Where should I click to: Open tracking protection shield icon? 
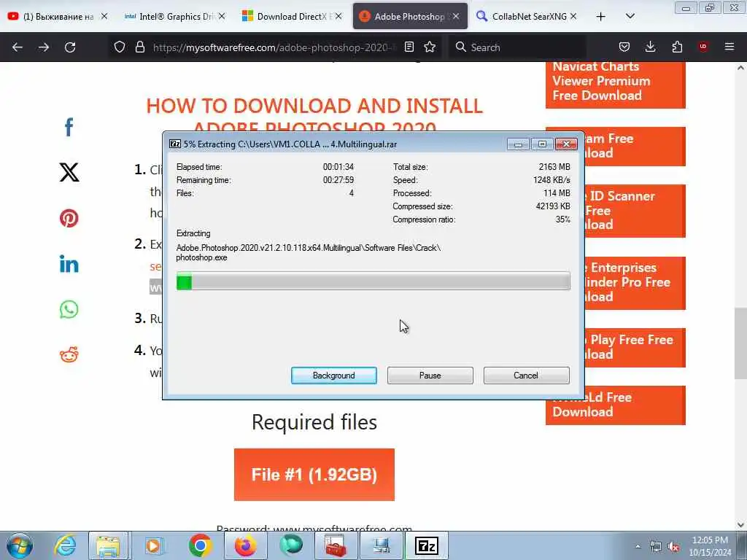pyautogui.click(x=120, y=47)
